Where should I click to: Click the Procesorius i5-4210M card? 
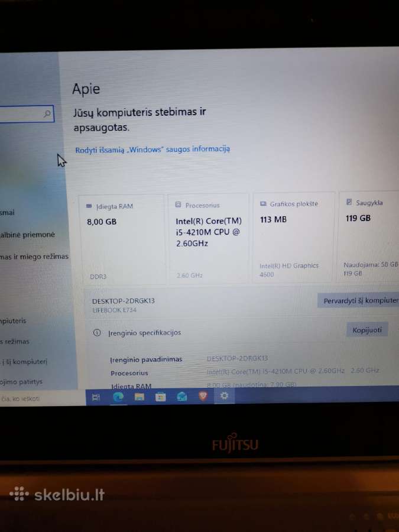[x=209, y=238]
